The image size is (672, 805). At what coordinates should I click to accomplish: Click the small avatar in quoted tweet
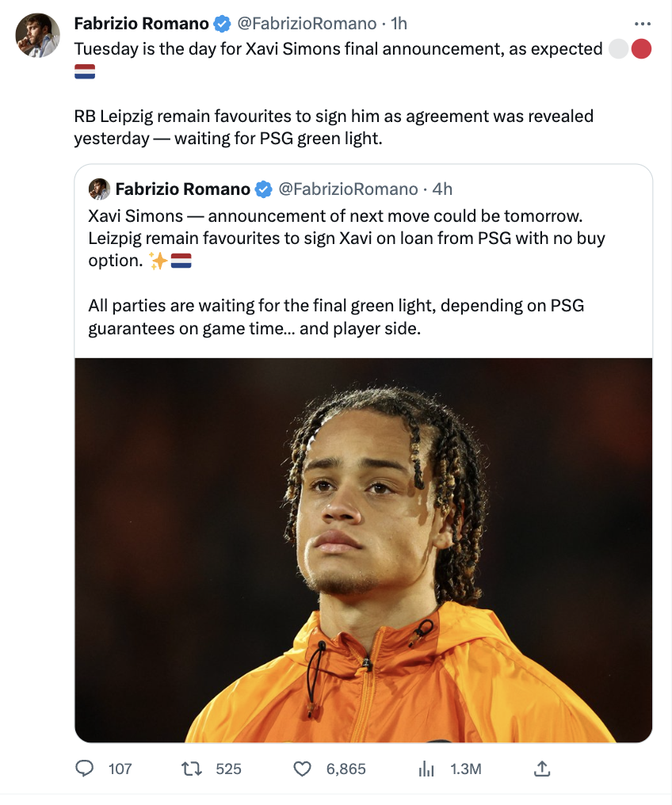coord(99,189)
